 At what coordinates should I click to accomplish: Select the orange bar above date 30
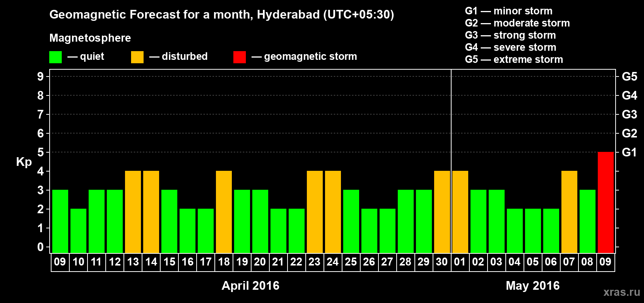(x=442, y=212)
